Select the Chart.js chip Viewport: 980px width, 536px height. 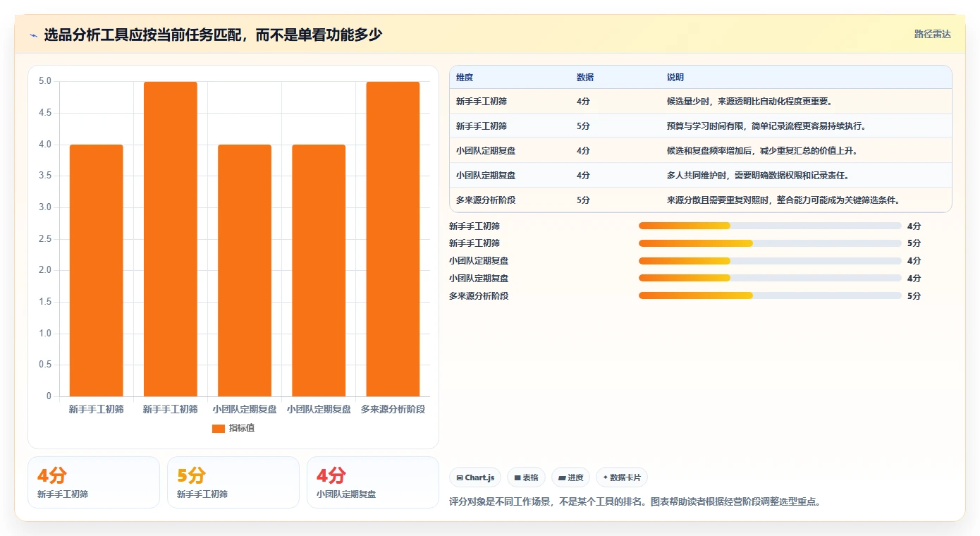tap(476, 477)
